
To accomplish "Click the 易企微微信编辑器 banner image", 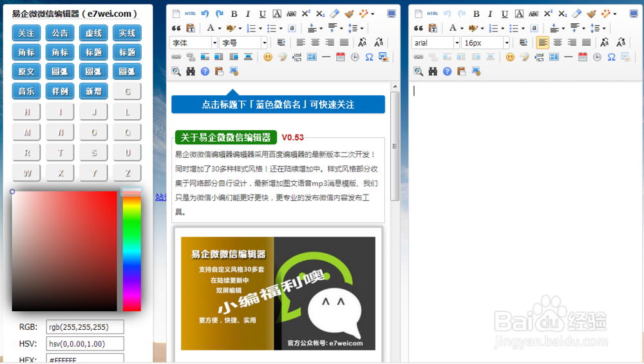I will pos(278,293).
